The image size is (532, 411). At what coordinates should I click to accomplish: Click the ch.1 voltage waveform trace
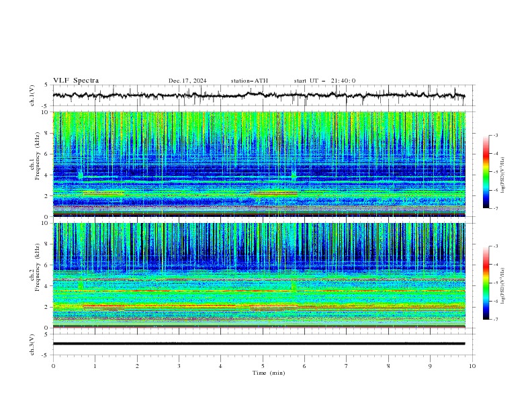(259, 95)
